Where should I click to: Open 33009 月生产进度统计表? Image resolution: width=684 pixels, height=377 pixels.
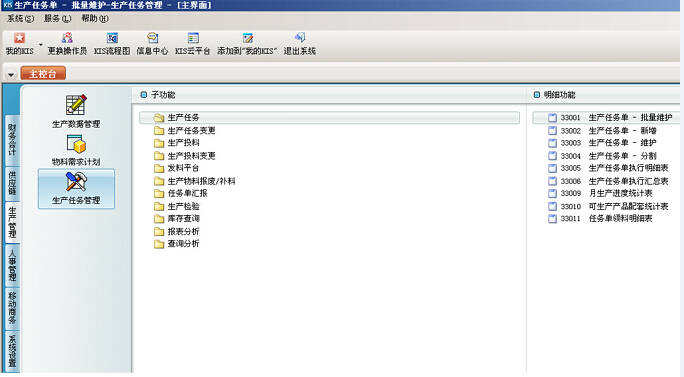600,193
